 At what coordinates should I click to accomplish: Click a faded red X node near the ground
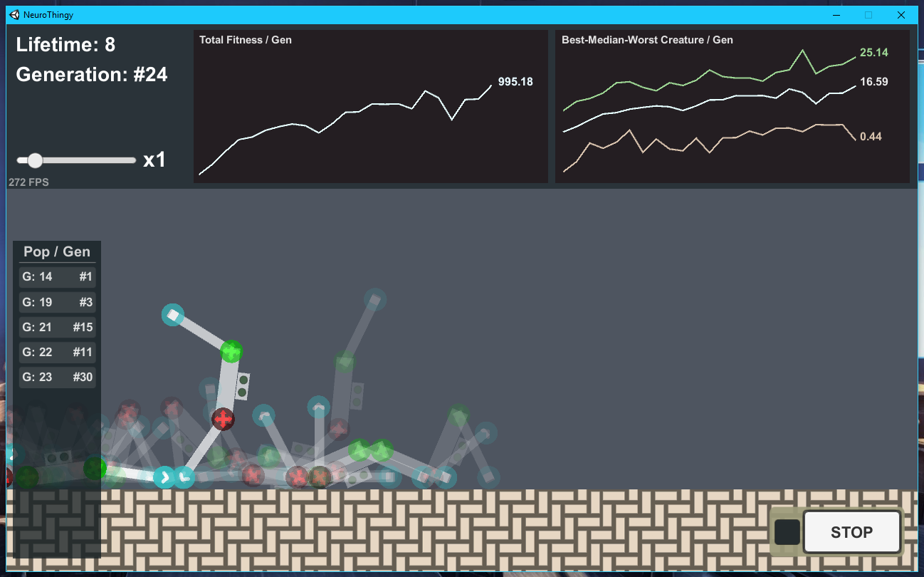pos(298,477)
